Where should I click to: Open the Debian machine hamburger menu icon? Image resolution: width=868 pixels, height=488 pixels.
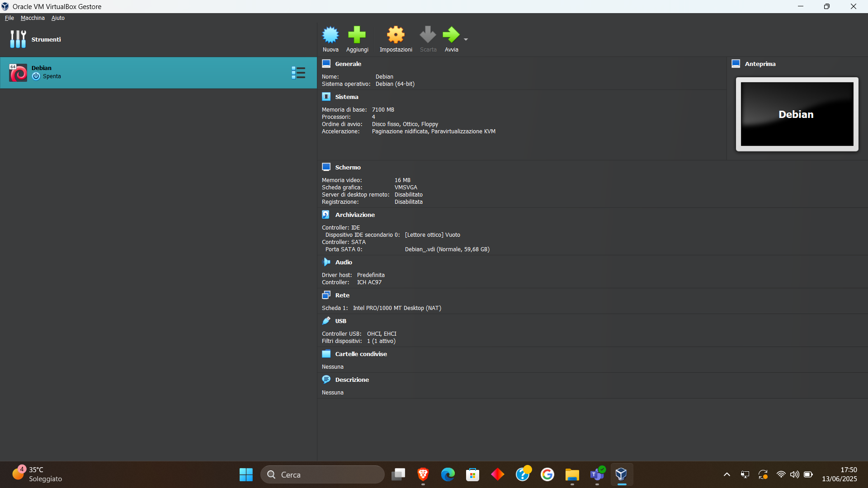[x=298, y=73]
